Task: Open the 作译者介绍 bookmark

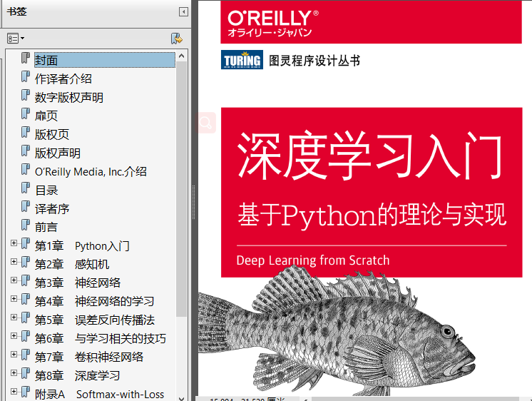Action: (x=63, y=78)
